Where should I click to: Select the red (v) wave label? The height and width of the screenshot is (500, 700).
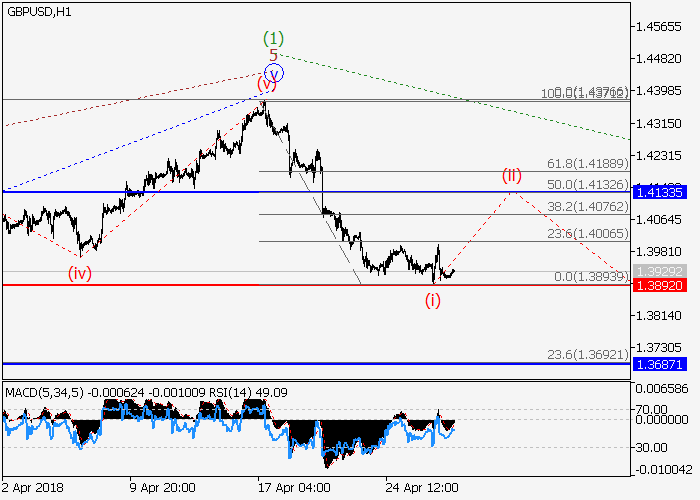[x=267, y=83]
